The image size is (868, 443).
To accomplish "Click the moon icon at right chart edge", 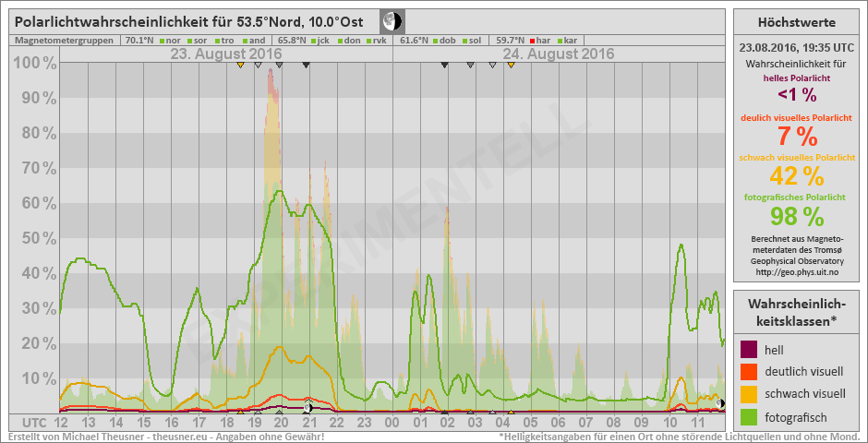I will click(721, 403).
